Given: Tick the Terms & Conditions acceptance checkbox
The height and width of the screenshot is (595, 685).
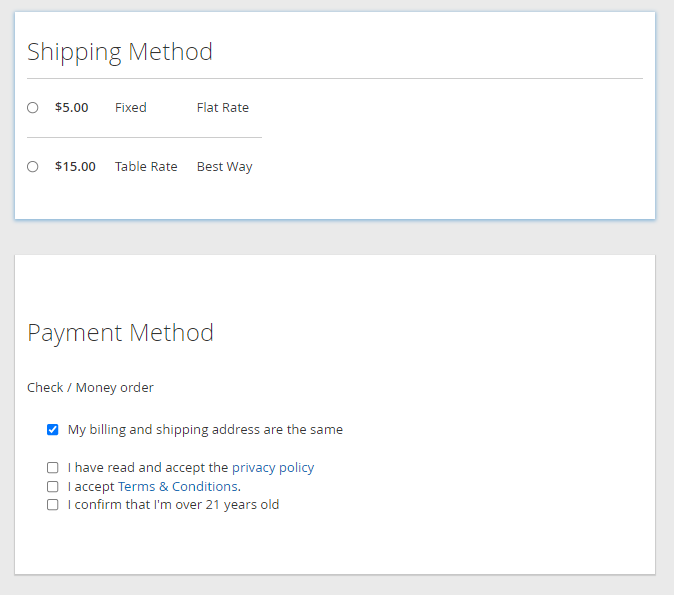Looking at the screenshot, I should tap(52, 487).
